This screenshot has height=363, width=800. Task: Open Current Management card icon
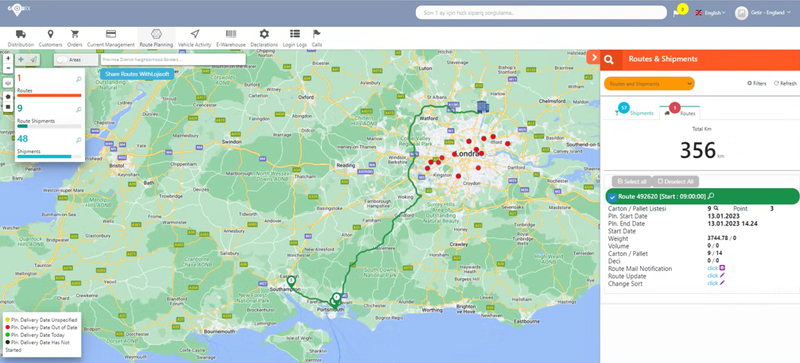110,34
